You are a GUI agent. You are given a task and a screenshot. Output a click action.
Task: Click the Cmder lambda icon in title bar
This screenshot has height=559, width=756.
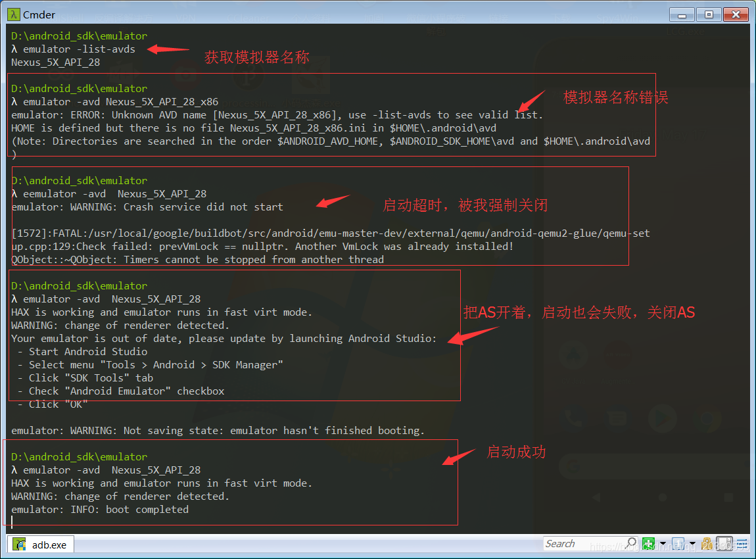tap(14, 14)
